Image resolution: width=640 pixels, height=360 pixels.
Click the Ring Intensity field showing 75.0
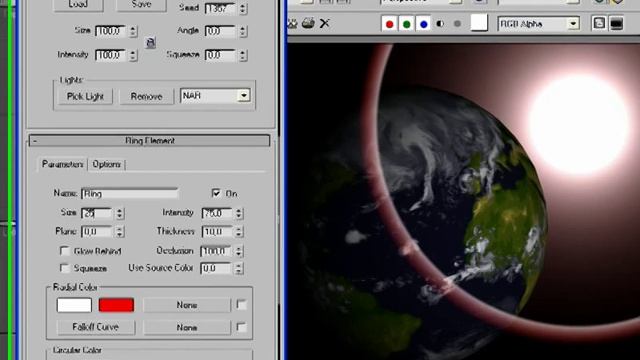coord(218,213)
